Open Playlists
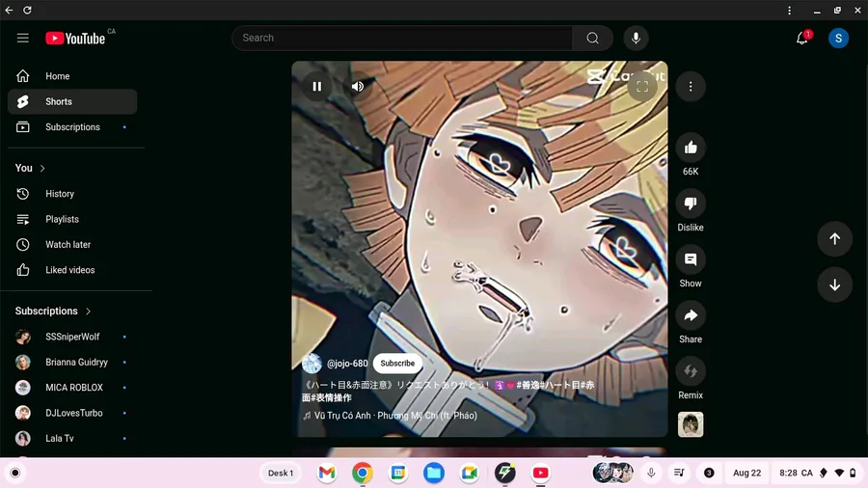The image size is (868, 488). point(72,219)
